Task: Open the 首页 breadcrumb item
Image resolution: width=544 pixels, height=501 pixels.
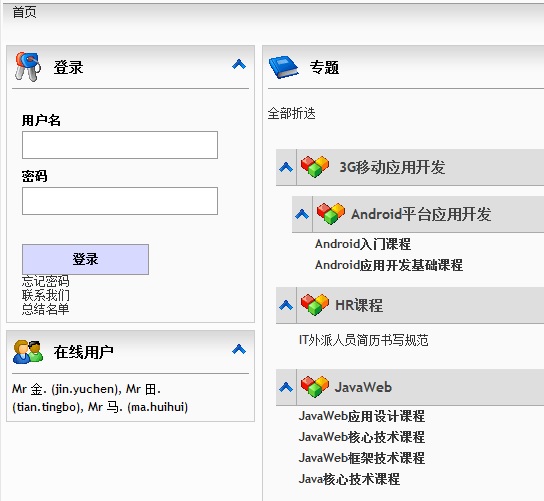Action: pyautogui.click(x=24, y=12)
